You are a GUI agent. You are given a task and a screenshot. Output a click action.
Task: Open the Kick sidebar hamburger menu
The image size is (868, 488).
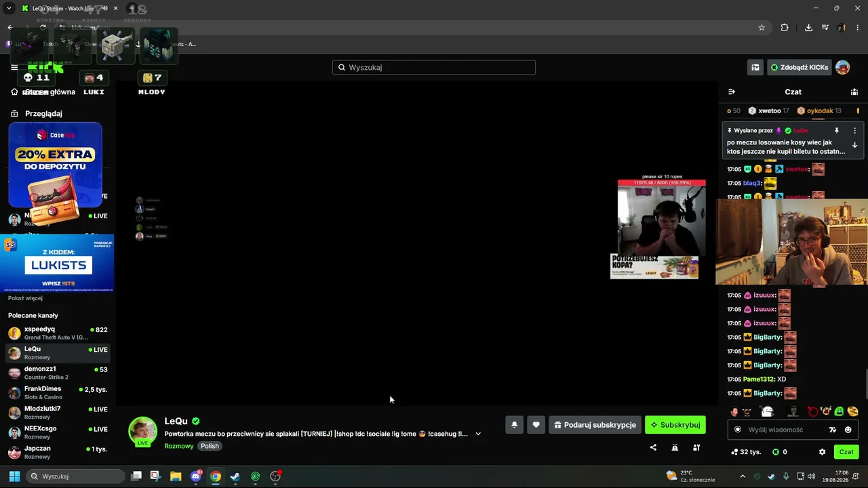pos(14,67)
